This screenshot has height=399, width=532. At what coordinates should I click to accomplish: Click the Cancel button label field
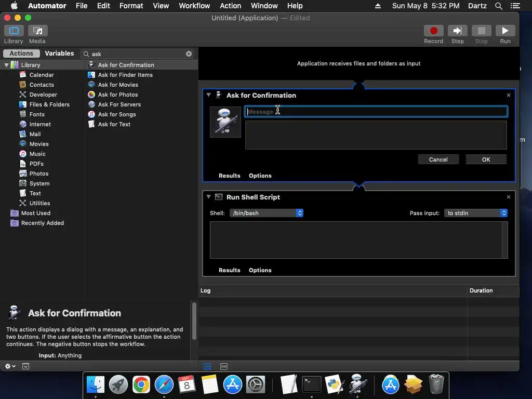(438, 159)
